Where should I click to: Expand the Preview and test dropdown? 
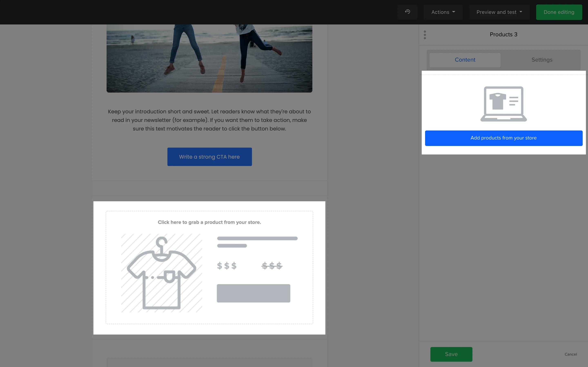(x=499, y=12)
